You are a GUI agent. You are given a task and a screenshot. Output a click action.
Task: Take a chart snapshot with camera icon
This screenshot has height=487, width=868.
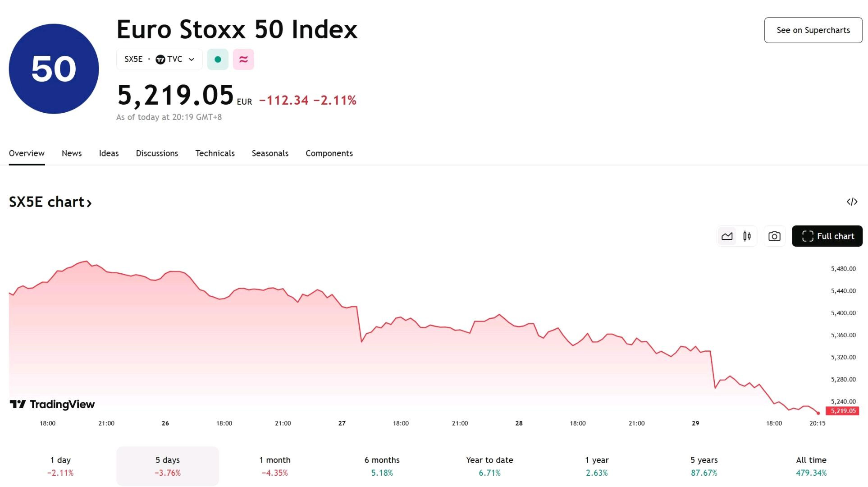point(774,236)
